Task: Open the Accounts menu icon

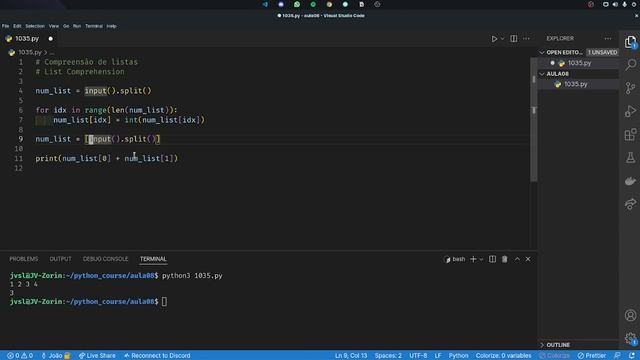Action: tap(631, 315)
